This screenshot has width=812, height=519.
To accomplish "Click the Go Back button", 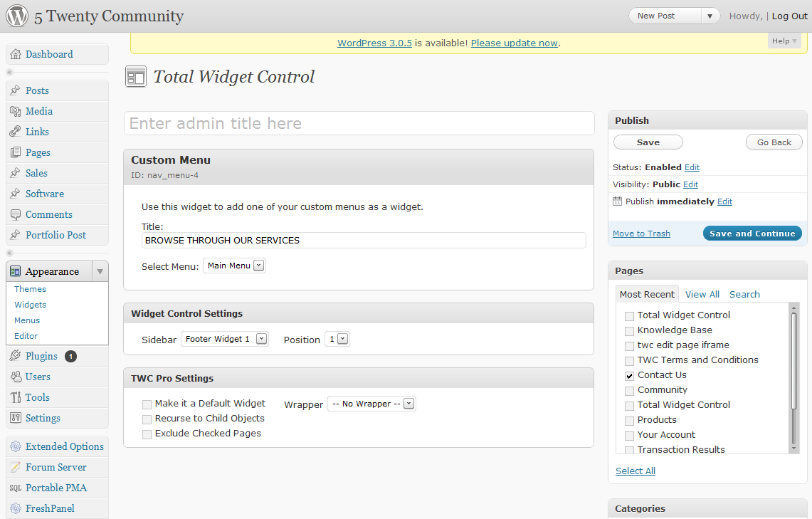I will coord(774,142).
